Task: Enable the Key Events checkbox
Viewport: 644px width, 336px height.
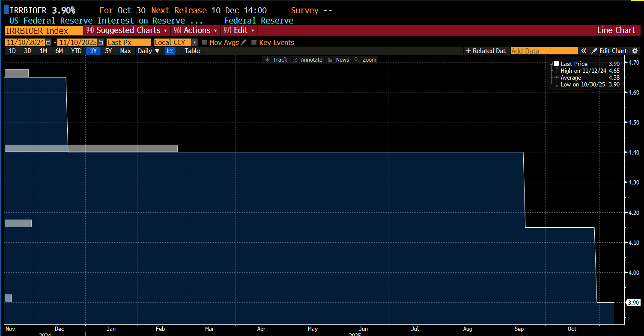Action: pyautogui.click(x=254, y=42)
